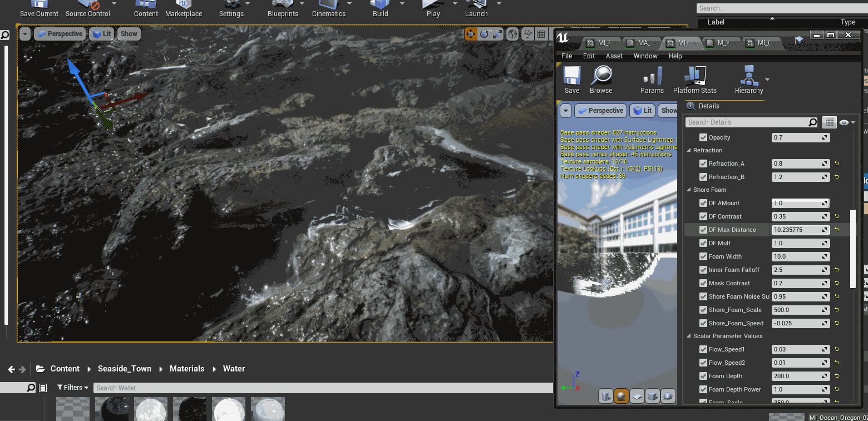This screenshot has width=868, height=421.
Task: Uncheck the DF Contrast checkbox
Action: coord(703,216)
